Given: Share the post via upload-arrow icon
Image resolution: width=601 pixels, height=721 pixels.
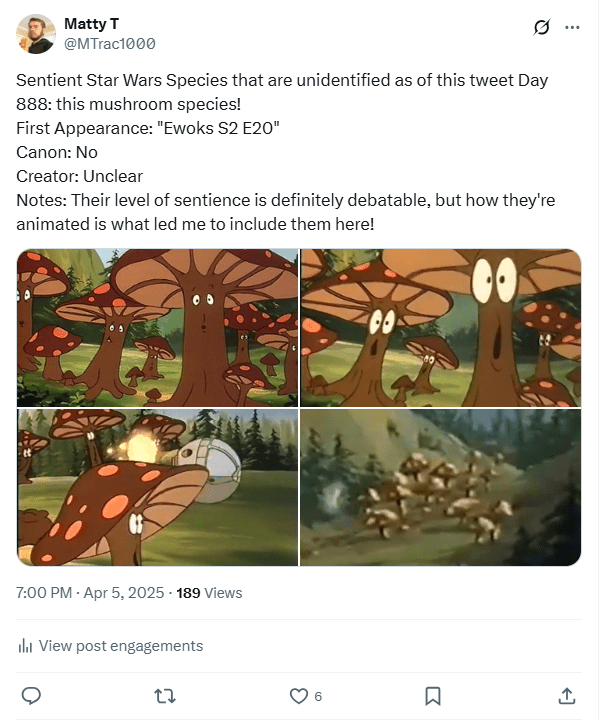Looking at the screenshot, I should click(x=567, y=695).
